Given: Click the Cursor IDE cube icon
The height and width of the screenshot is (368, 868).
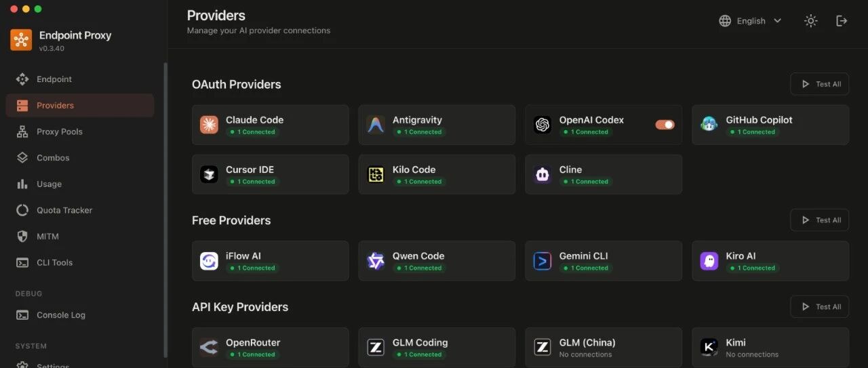Looking at the screenshot, I should pos(209,174).
